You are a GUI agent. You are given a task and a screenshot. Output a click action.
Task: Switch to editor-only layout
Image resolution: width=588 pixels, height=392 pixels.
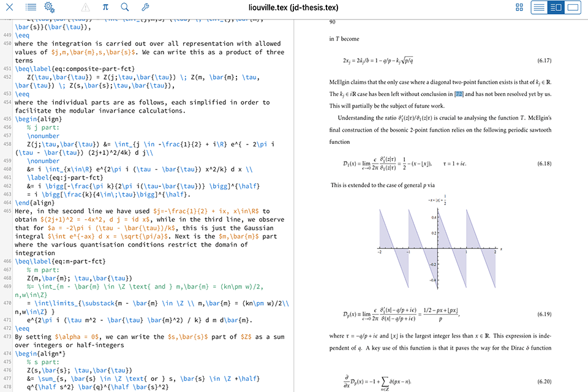coord(539,7)
